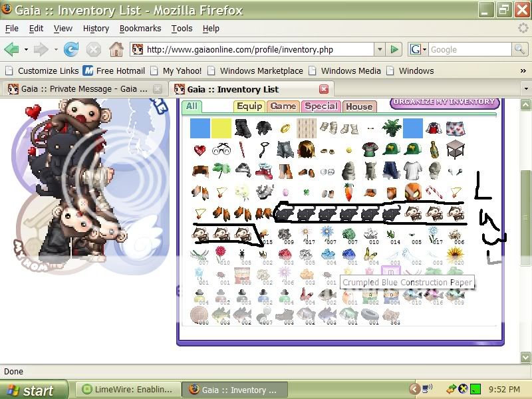This screenshot has height=399, width=532.
Task: Open the Free Hotmail bookmark link
Action: 114,70
